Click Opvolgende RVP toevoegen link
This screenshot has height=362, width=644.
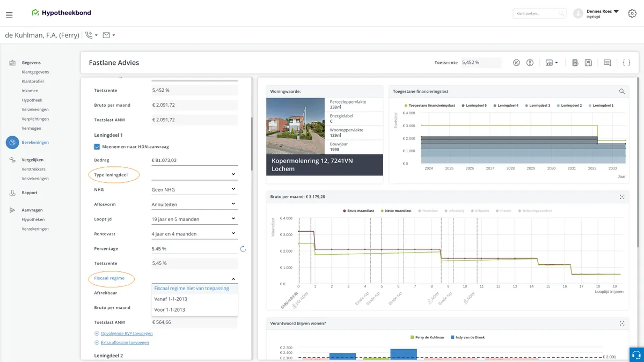pos(127,334)
